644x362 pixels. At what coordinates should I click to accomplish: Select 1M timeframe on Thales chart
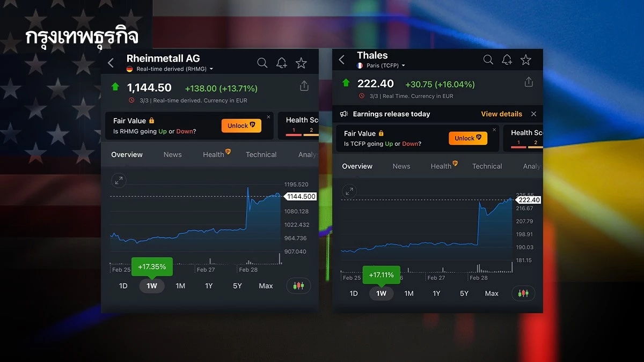409,293
